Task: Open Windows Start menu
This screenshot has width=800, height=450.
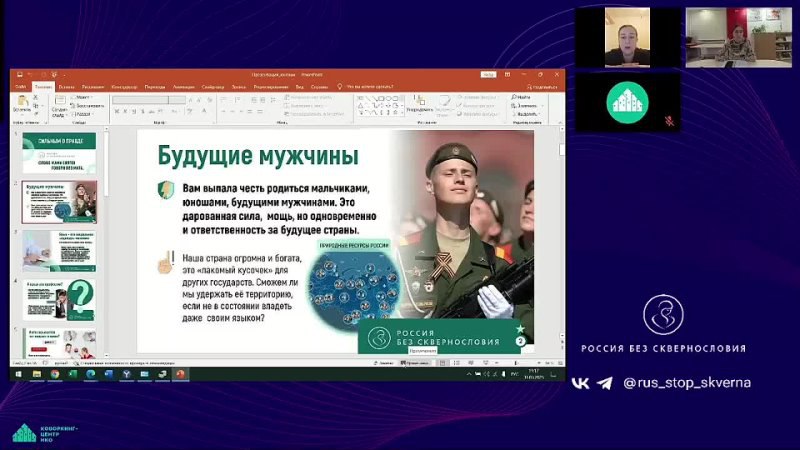Action: pos(19,374)
